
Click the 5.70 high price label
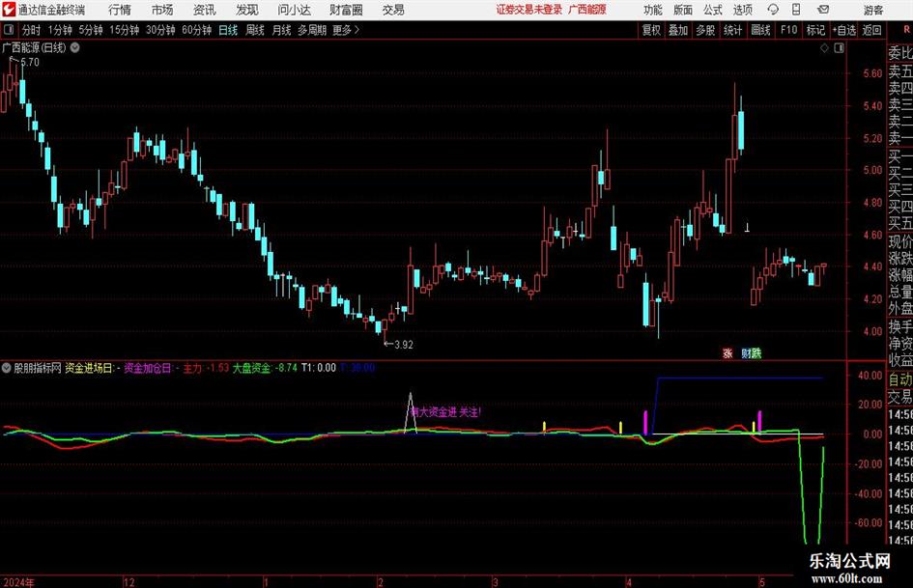click(x=30, y=62)
